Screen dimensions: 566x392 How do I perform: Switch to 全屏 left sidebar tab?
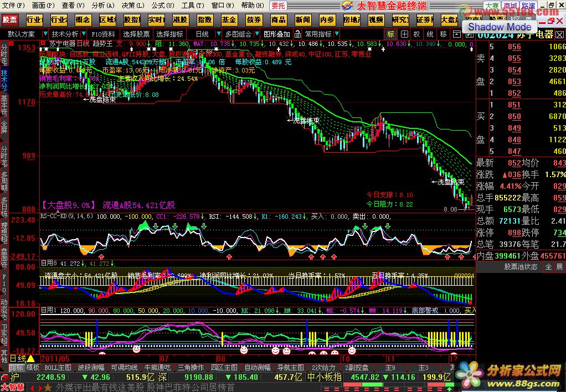pyautogui.click(x=4, y=127)
